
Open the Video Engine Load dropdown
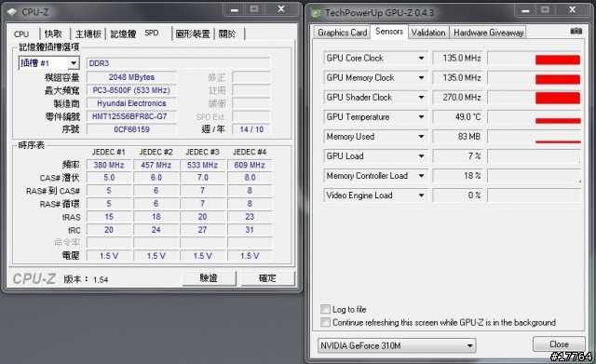[421, 195]
